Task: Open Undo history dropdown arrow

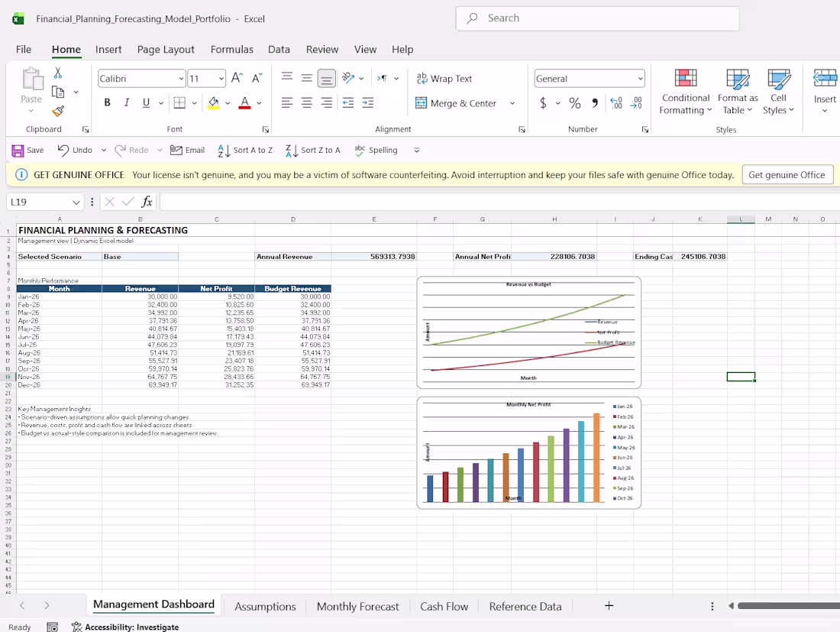Action: pyautogui.click(x=103, y=150)
